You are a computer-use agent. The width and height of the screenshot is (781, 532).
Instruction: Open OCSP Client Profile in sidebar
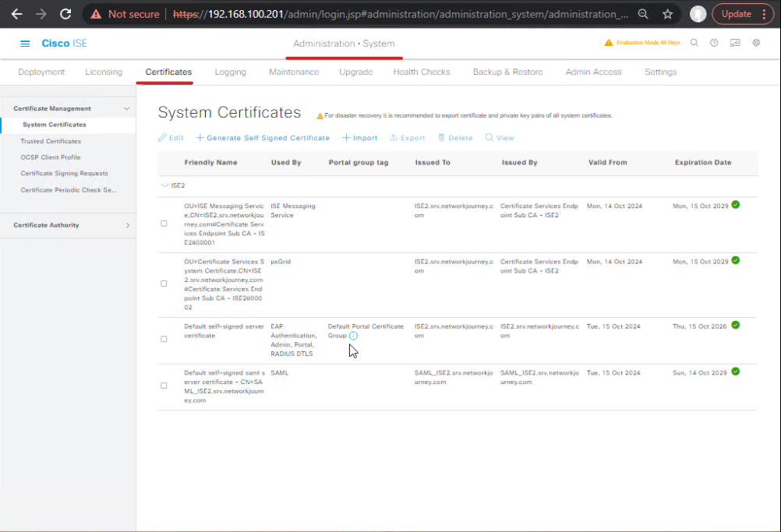[x=51, y=157]
